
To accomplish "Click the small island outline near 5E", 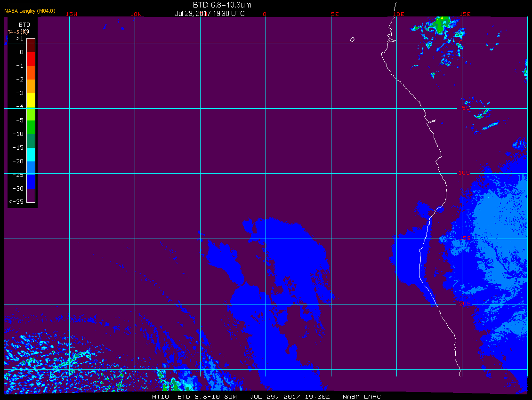I will pyautogui.click(x=353, y=40).
